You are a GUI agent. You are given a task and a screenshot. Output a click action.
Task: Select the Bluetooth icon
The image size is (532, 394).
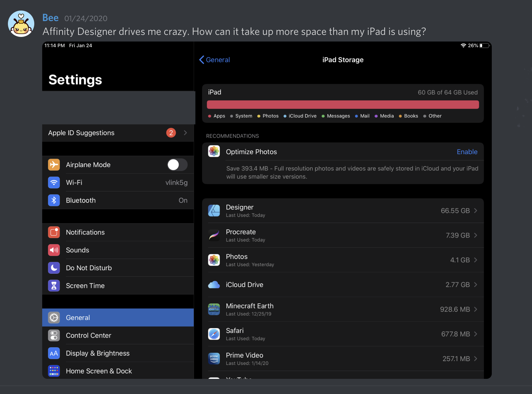(x=54, y=200)
